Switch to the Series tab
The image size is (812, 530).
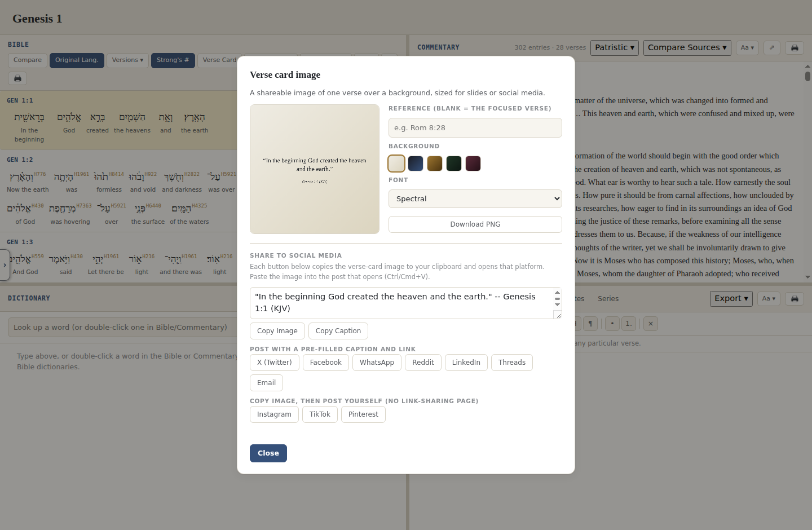click(608, 299)
